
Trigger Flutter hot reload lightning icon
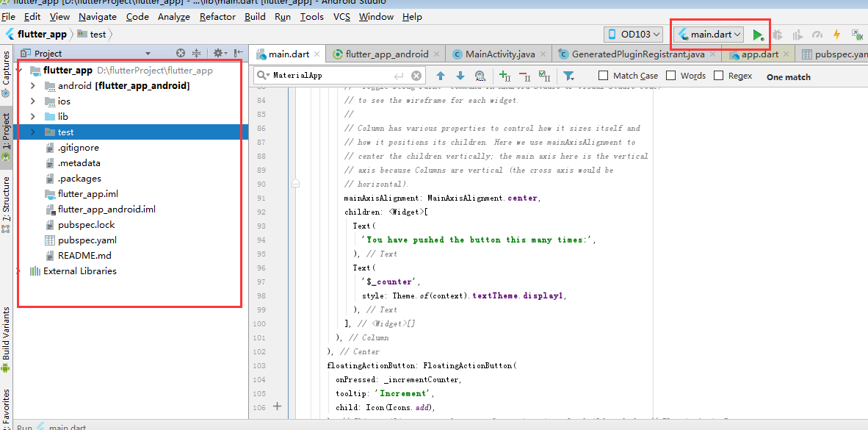837,35
